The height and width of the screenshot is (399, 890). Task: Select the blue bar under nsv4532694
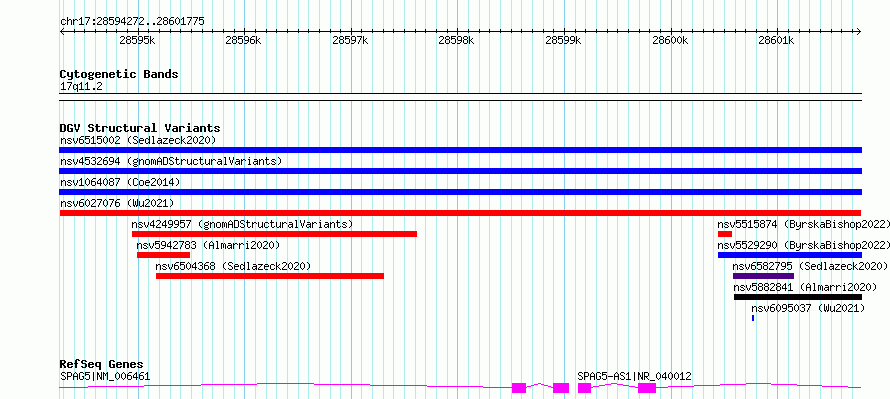click(460, 171)
